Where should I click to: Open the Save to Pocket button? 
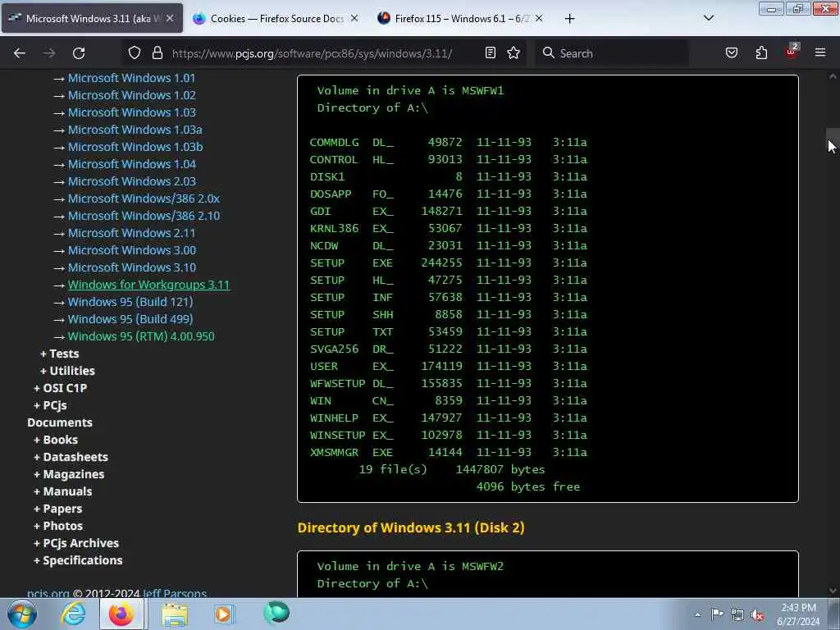pos(731,52)
